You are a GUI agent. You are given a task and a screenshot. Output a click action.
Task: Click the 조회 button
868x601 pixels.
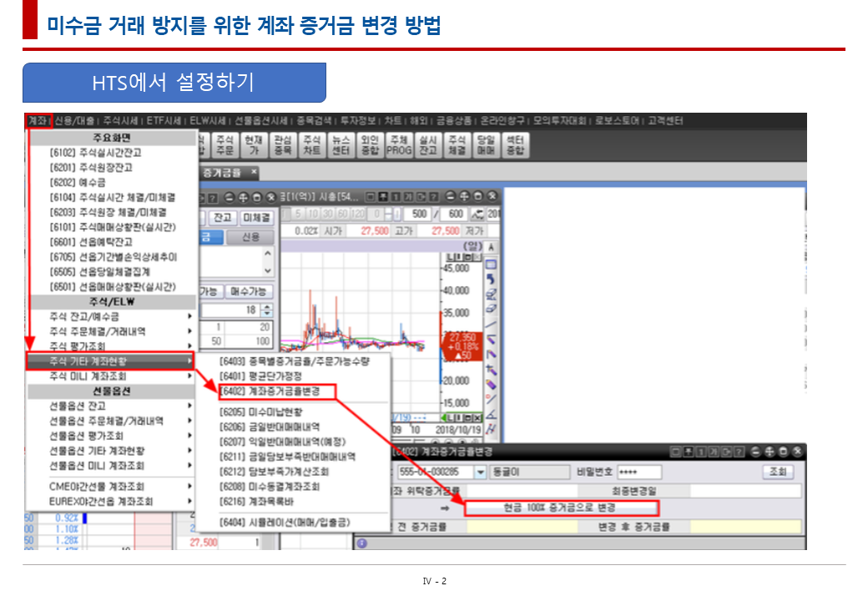point(778,472)
